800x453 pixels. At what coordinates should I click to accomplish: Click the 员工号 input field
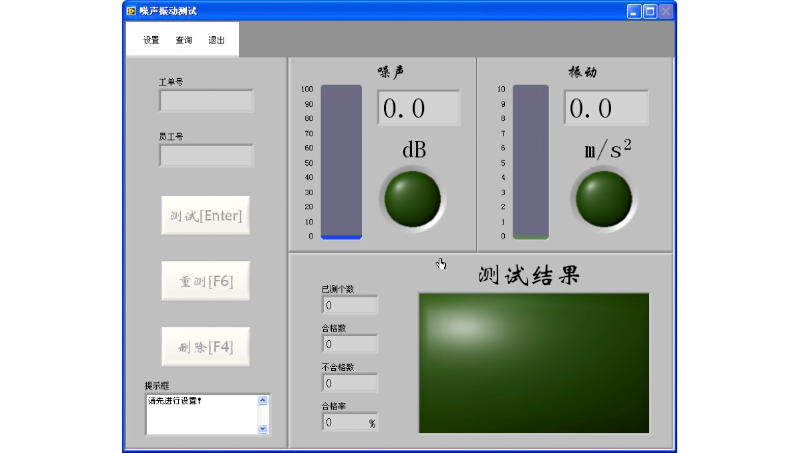206,156
